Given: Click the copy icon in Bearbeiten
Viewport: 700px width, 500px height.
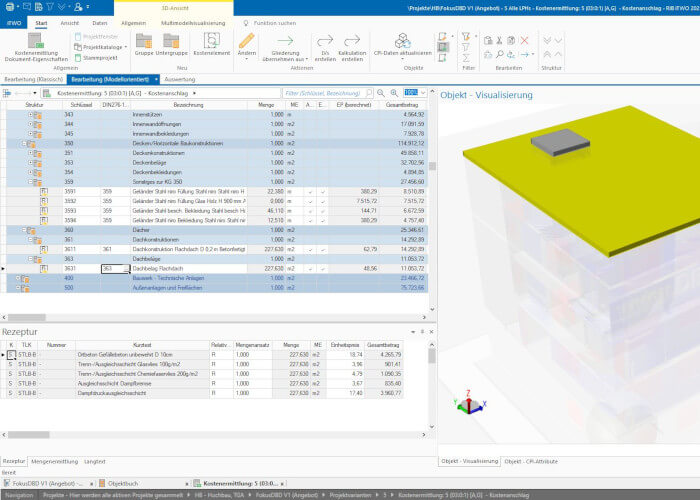Looking at the screenshot, I should [x=512, y=41].
